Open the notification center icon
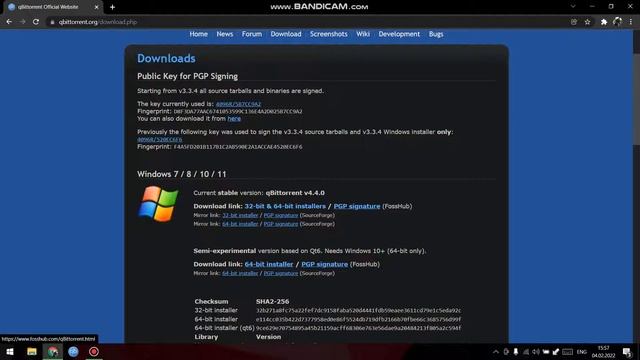The height and width of the screenshot is (360, 640). pos(627,352)
